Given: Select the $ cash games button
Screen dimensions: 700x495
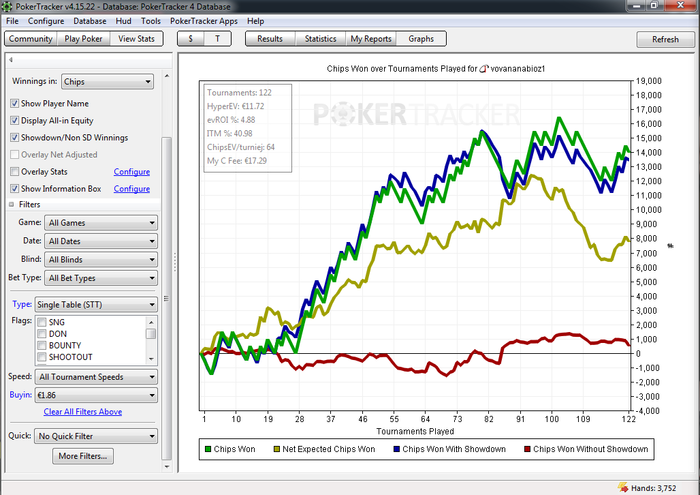Looking at the screenshot, I should tap(191, 39).
